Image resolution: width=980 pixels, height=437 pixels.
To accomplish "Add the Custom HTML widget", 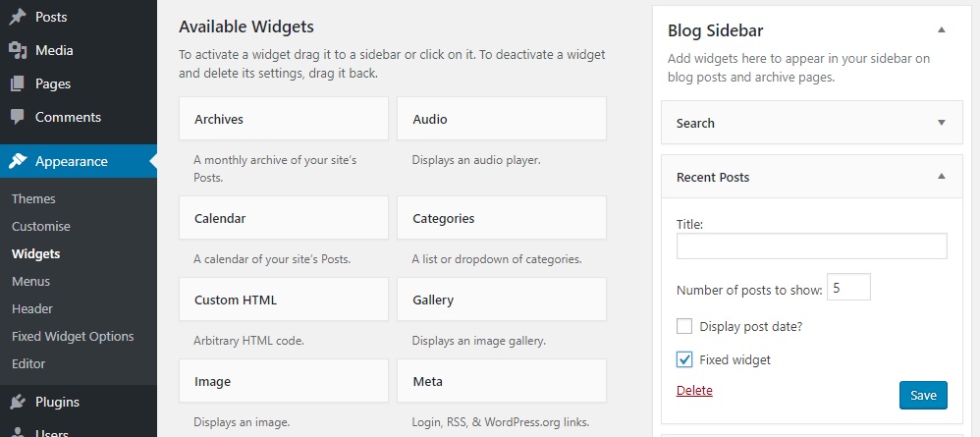I will pos(284,300).
